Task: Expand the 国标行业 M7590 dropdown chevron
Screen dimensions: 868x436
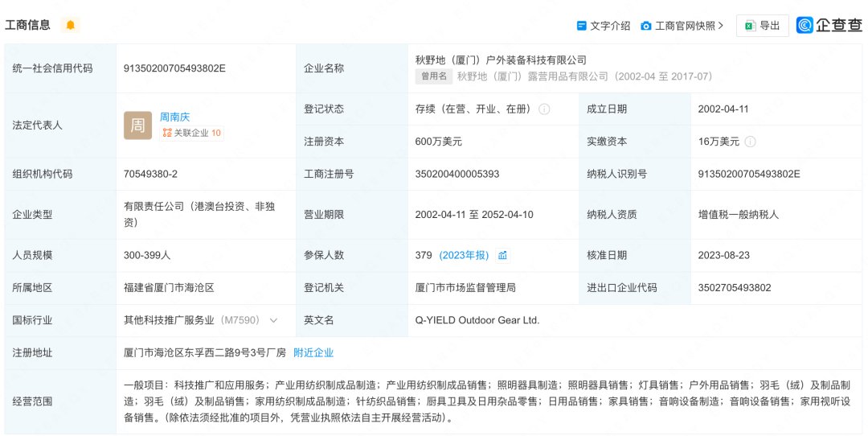Action: click(x=273, y=320)
